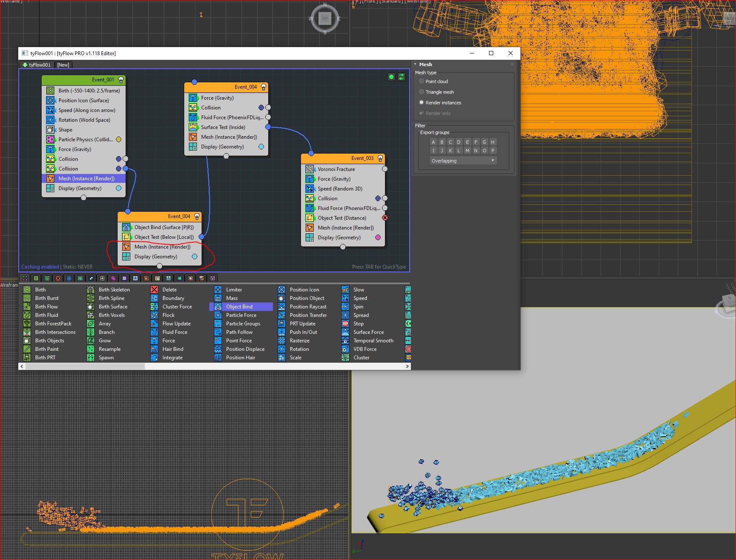Select Point cloud mesh type

click(421, 81)
